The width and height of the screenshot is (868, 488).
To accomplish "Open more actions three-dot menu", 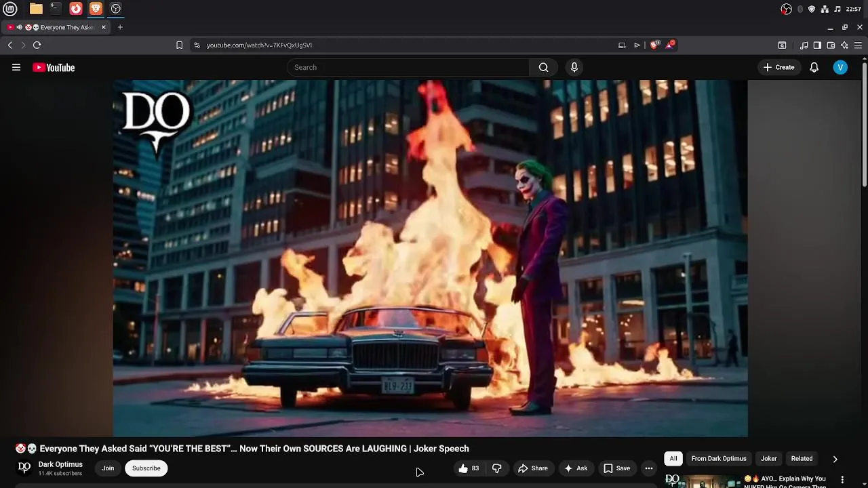I will tap(649, 468).
